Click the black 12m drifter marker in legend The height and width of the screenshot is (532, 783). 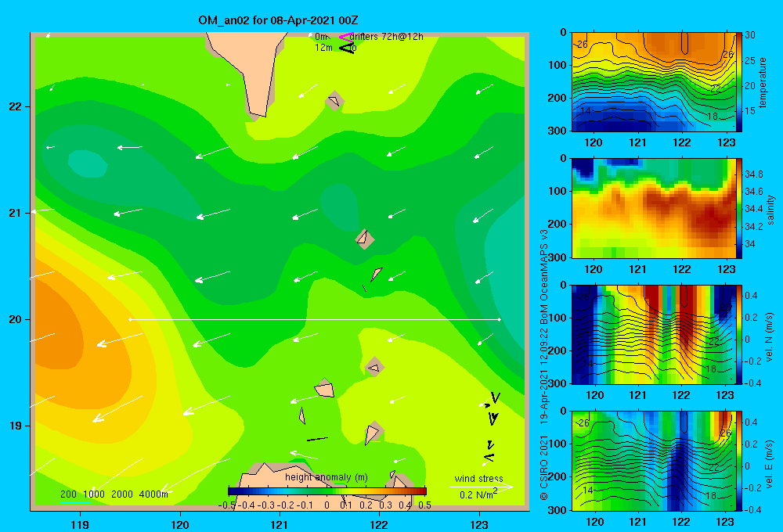pos(347,48)
